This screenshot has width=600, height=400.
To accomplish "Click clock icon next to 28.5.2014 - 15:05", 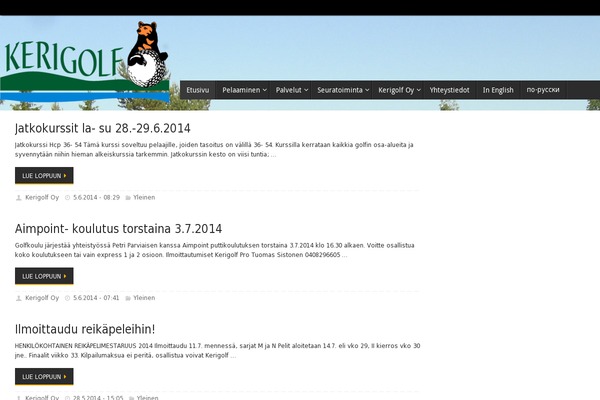I will pos(67,398).
